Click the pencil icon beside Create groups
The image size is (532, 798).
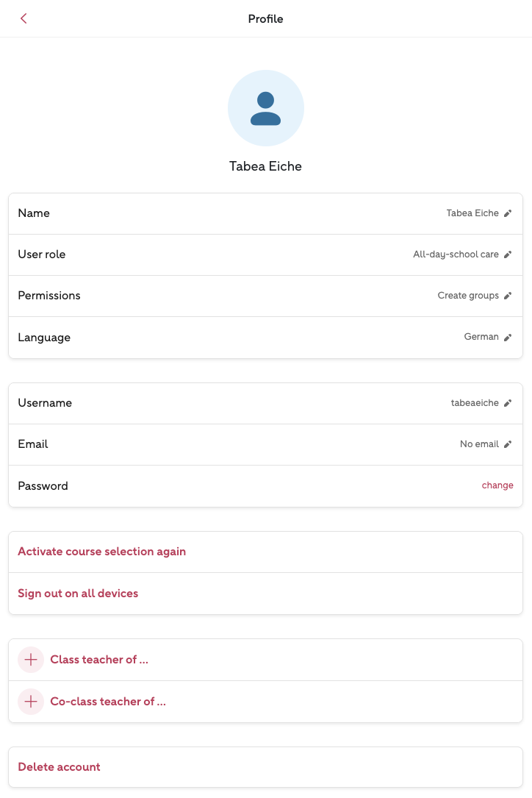tap(508, 296)
